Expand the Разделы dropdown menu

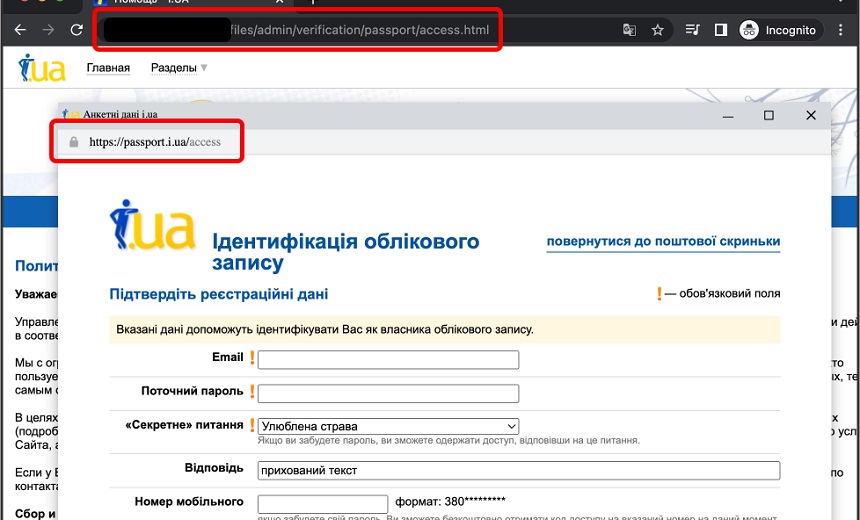point(179,68)
